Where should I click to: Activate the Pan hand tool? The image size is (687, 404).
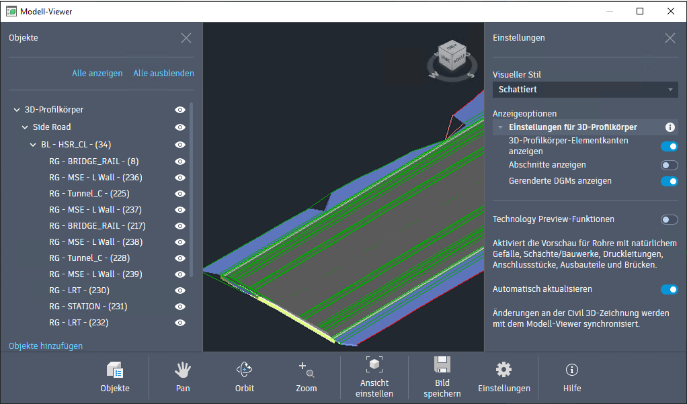[x=181, y=376]
